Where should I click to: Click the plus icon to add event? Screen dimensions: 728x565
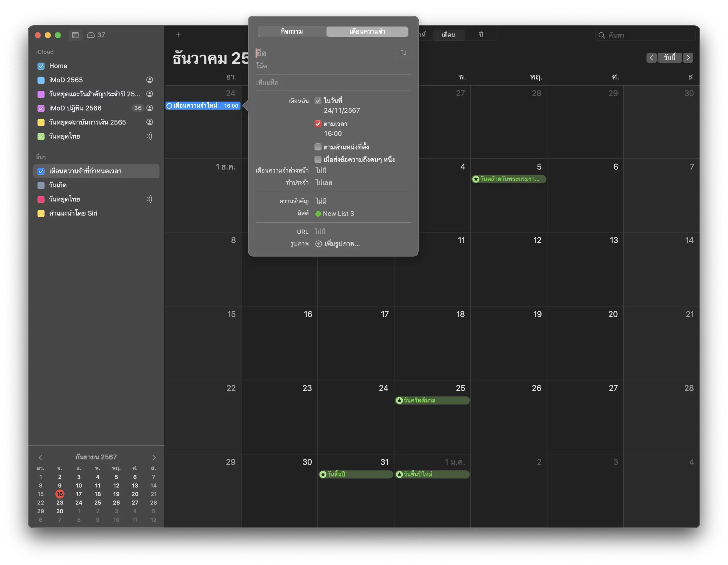(x=179, y=35)
